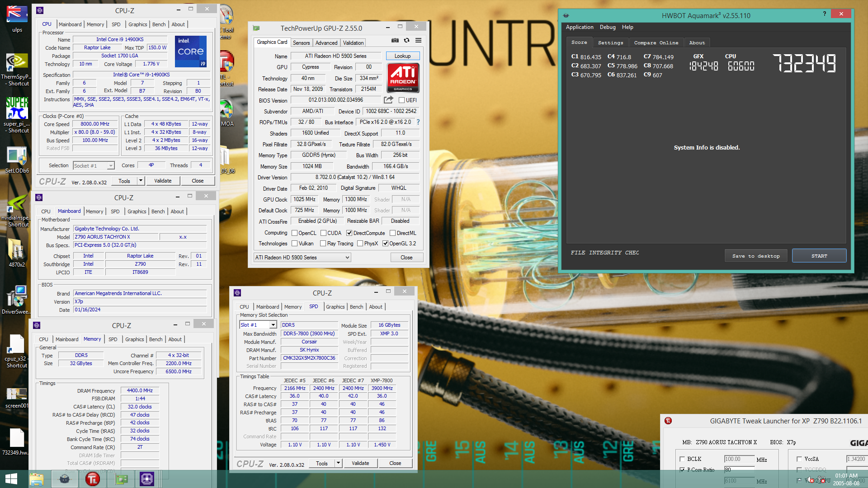Image resolution: width=868 pixels, height=488 pixels.
Task: Switch to GPU-Z taskbar icon
Action: click(121, 479)
